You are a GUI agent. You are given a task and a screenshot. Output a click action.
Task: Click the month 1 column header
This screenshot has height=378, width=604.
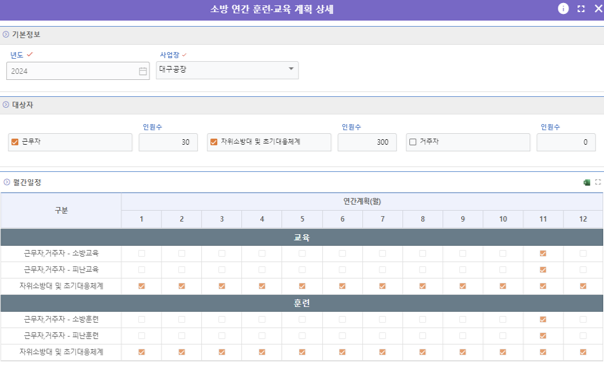pyautogui.click(x=141, y=219)
